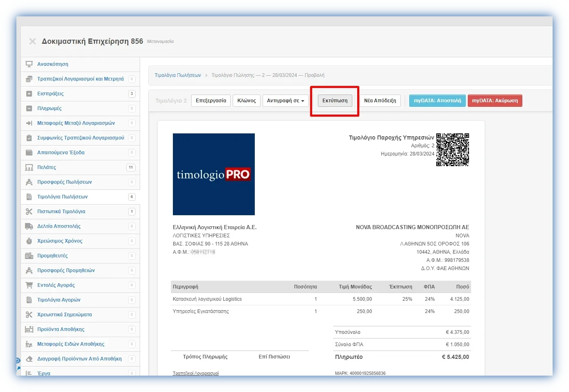
Task: Click the X icon beside business name
Action: click(x=33, y=41)
